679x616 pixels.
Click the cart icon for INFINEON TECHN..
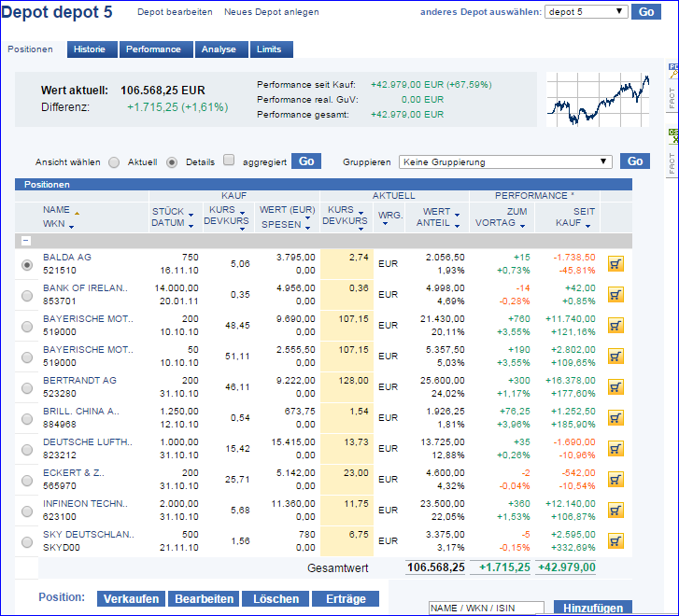click(x=615, y=510)
